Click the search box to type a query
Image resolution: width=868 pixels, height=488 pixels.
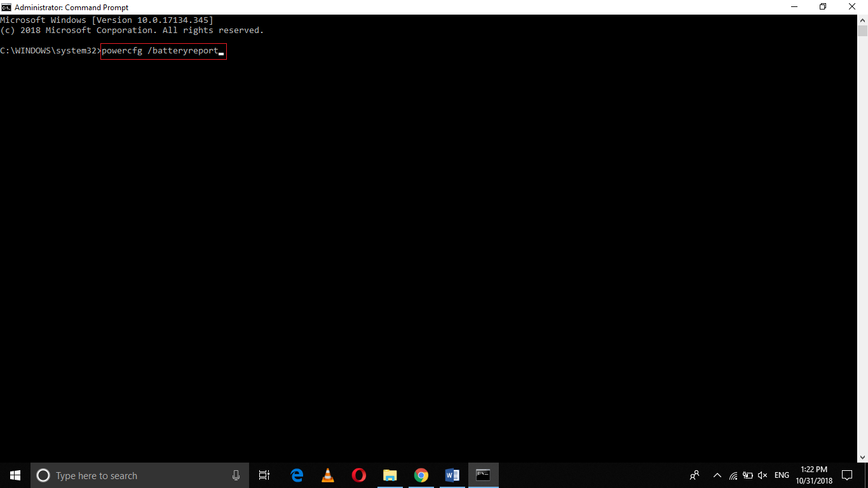coord(127,475)
